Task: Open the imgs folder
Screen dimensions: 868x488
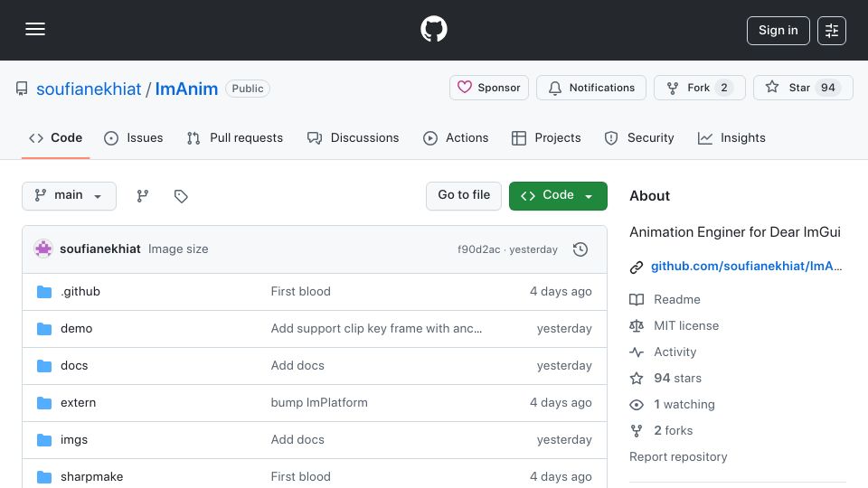Action: [x=74, y=440]
